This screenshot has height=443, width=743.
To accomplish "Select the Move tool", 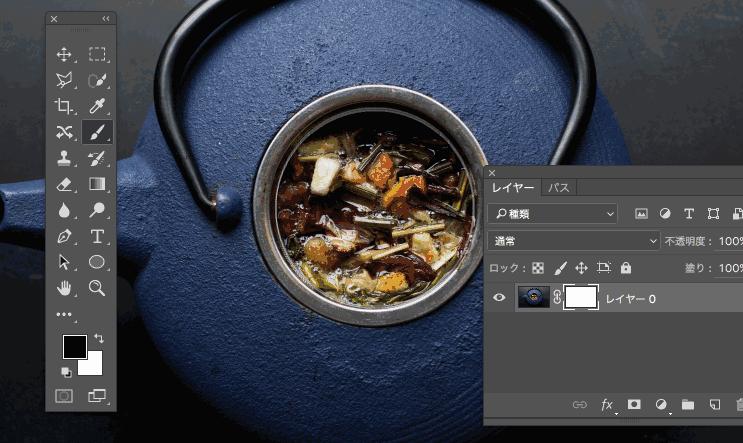I will coord(64,54).
